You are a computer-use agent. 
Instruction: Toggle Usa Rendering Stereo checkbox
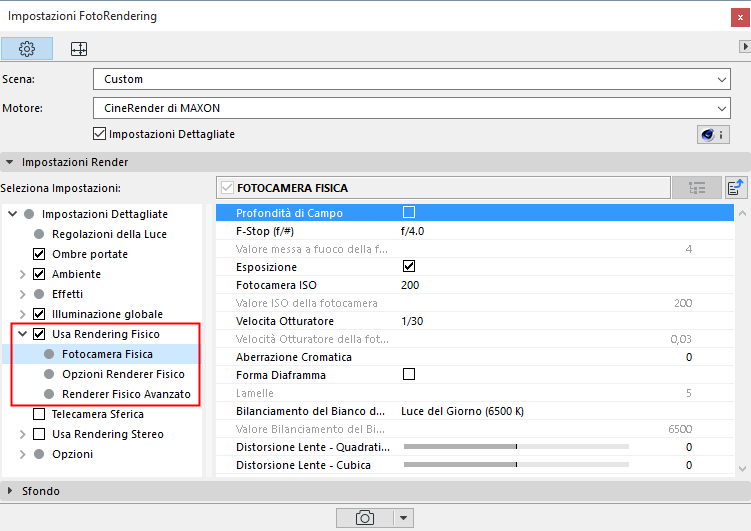(39, 434)
